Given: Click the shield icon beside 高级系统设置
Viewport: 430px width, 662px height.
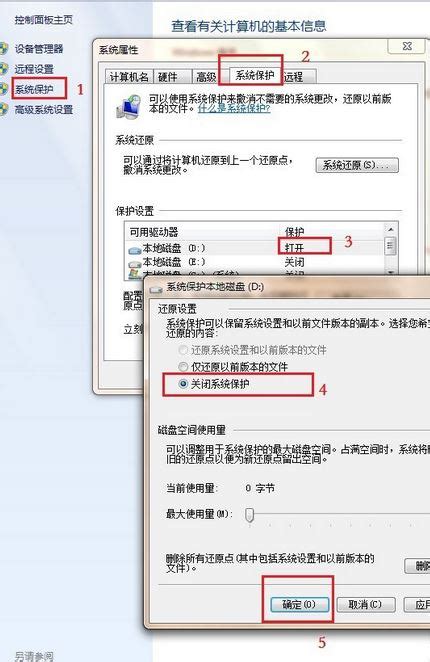Looking at the screenshot, I should click(3, 110).
